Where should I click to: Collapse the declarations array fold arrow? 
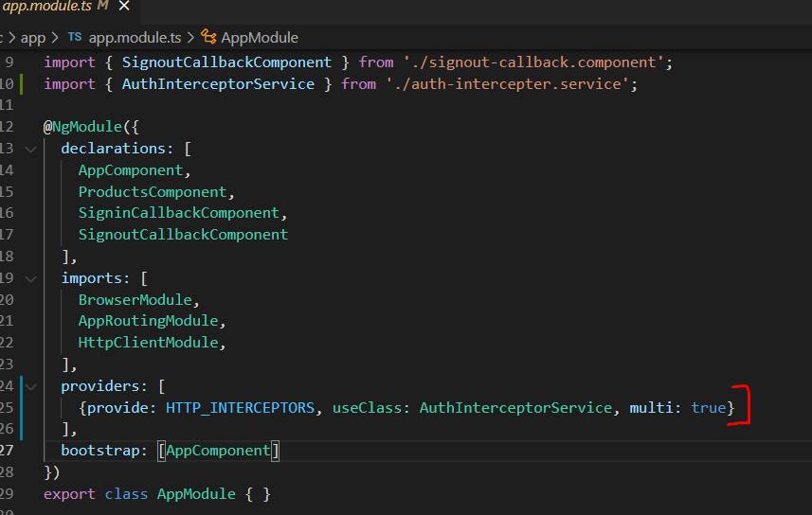(31, 149)
